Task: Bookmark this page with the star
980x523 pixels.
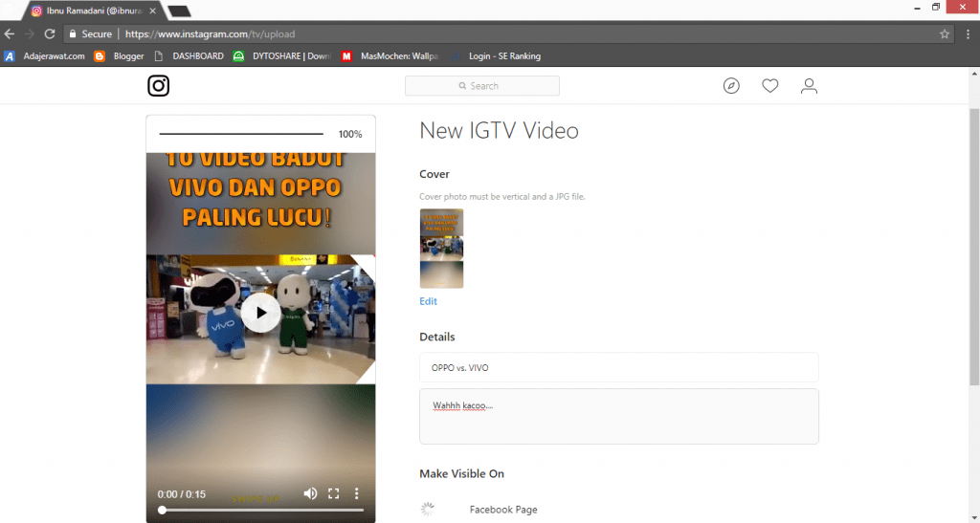Action: 945,33
